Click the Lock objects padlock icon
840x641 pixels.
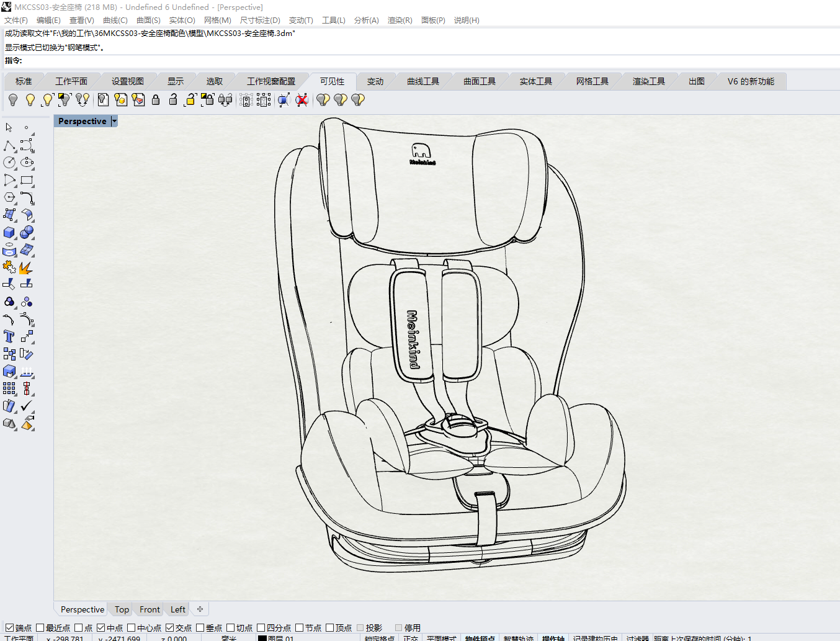pyautogui.click(x=156, y=99)
